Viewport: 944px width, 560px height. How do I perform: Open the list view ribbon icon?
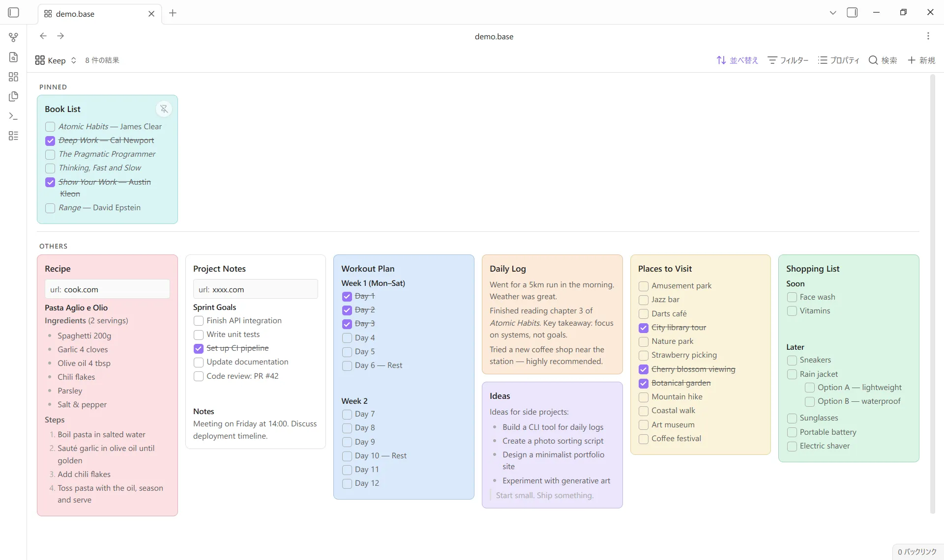[13, 136]
